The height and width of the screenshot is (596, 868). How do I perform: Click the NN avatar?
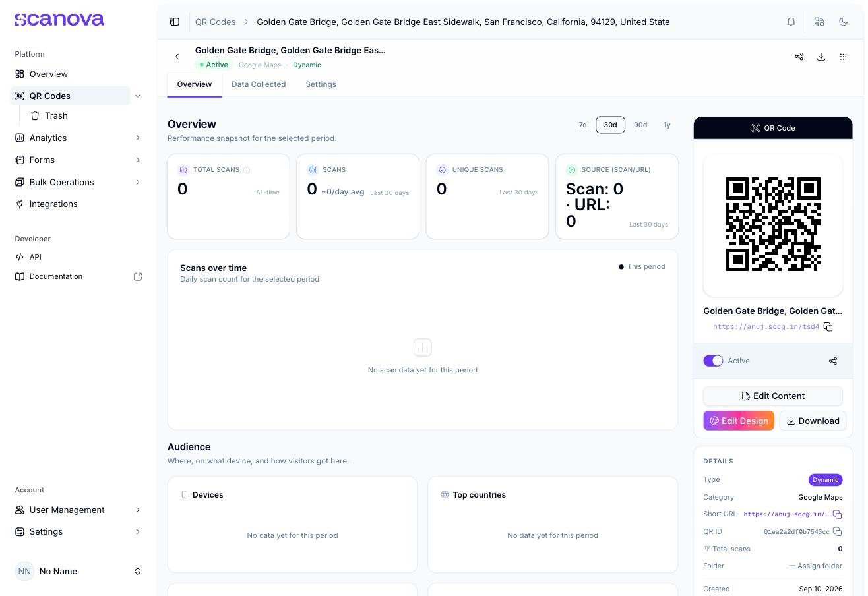click(x=24, y=571)
